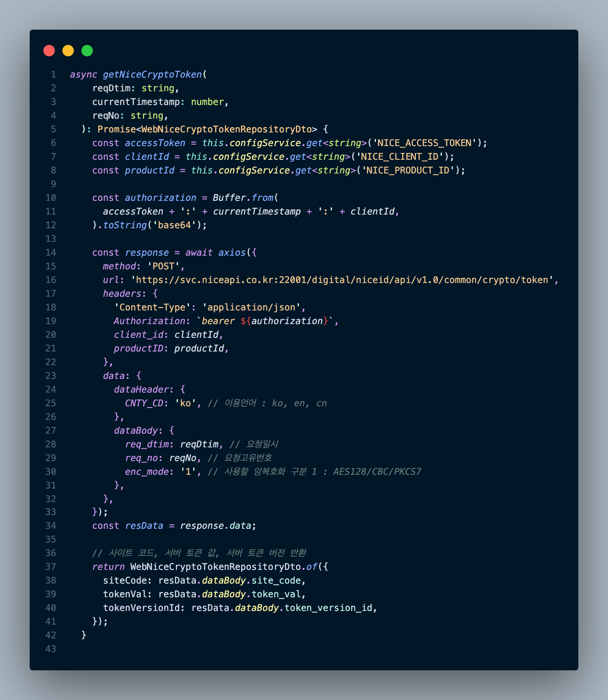Click the 'number' type on line 3
The height and width of the screenshot is (700, 608).
pyautogui.click(x=207, y=102)
